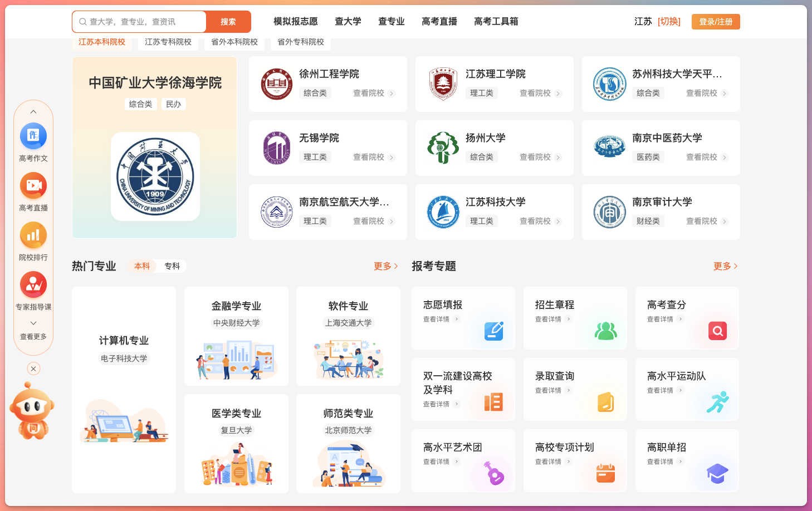Click the 高考直播 video camera icon
812x511 pixels.
click(x=33, y=186)
